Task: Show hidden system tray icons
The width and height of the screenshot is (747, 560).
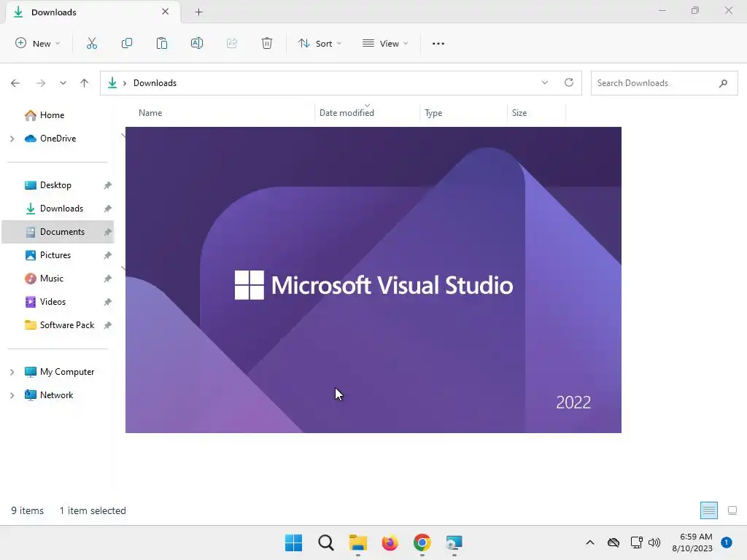Action: tap(589, 542)
